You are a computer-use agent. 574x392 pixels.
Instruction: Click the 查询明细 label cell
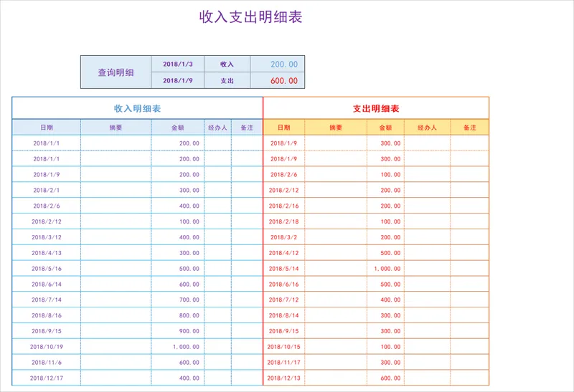point(116,72)
